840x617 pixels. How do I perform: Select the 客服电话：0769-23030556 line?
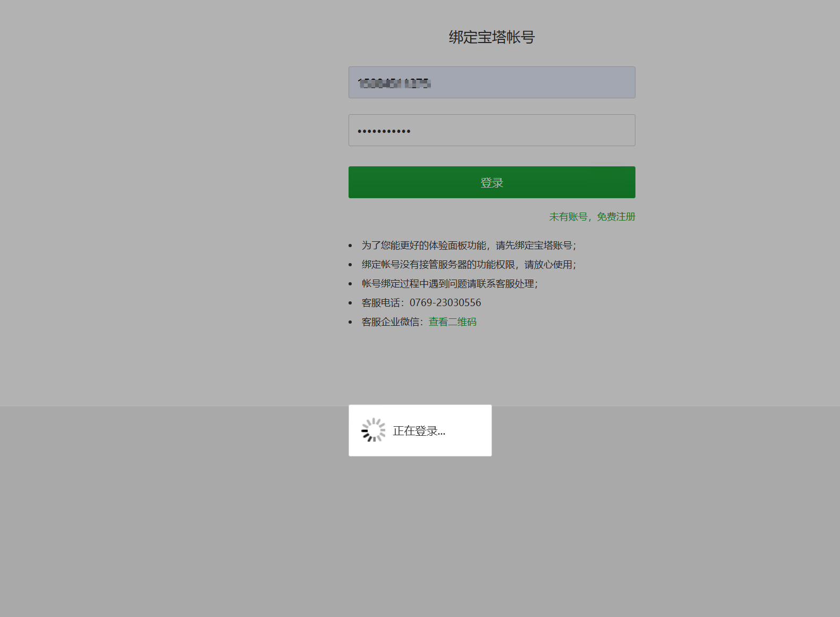pos(421,303)
